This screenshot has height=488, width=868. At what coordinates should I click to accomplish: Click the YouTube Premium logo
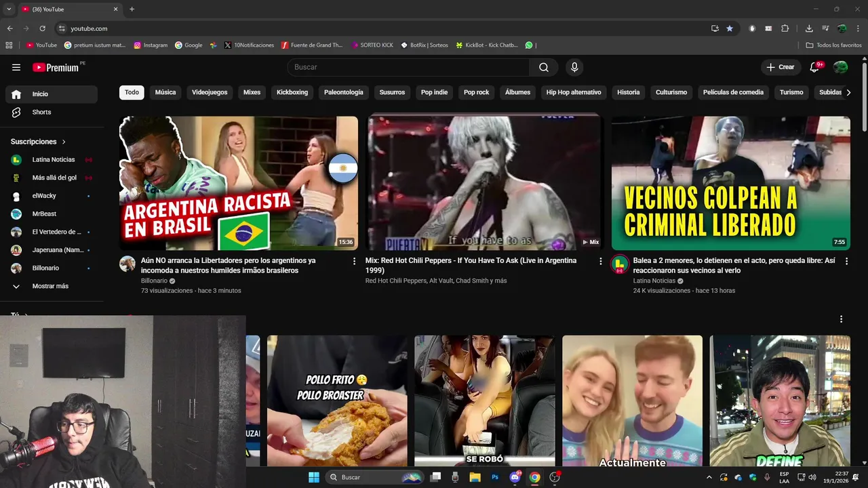(x=56, y=67)
